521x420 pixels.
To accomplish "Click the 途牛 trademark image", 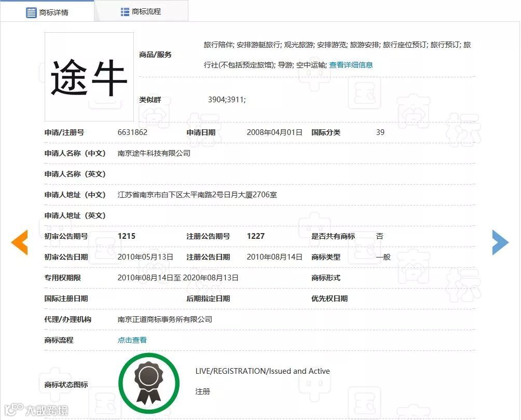I will click(89, 77).
